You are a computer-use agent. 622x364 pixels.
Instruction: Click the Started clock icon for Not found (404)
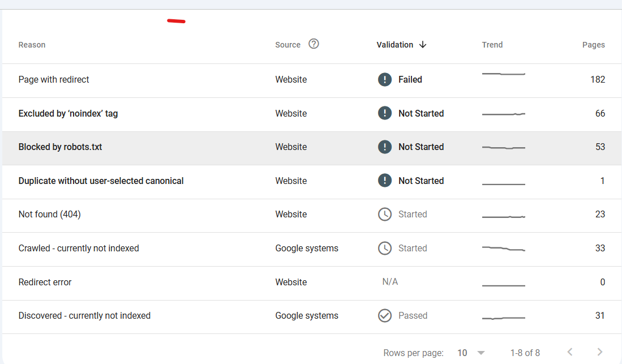click(385, 214)
